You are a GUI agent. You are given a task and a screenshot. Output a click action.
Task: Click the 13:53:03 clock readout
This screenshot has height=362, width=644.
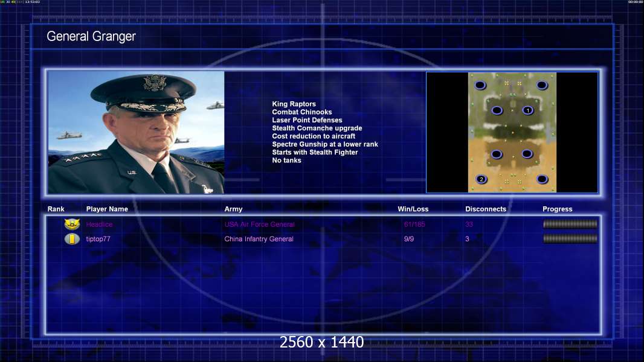click(x=33, y=2)
